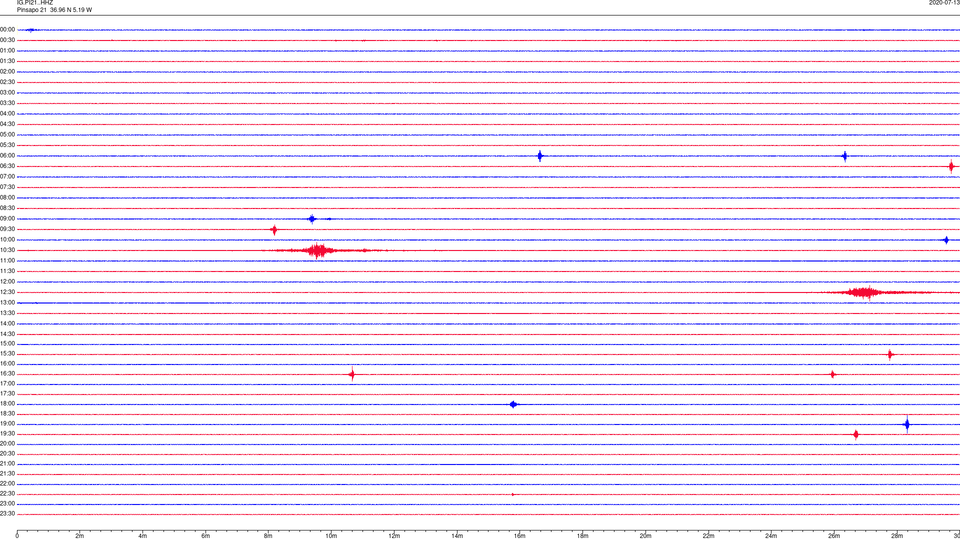Select the 09:00 row time label
Screen dimensions: 960x540
[7, 219]
